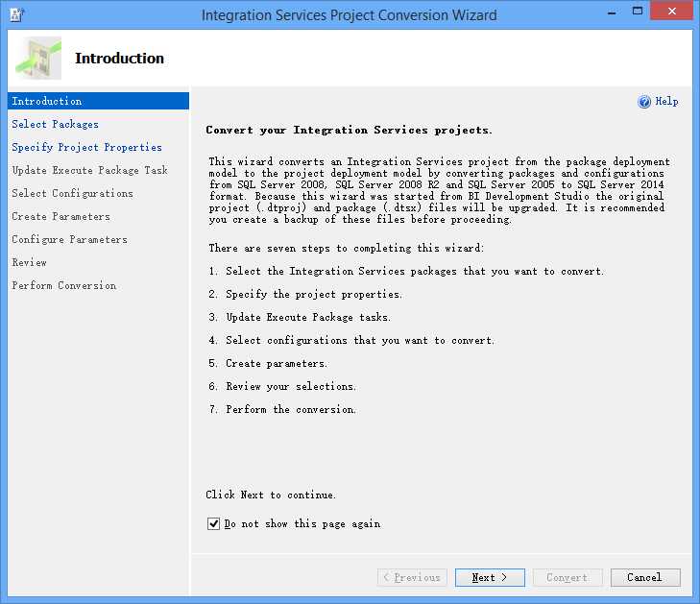Toggle 'Do not show this page again'
The image size is (700, 604).
(x=213, y=524)
